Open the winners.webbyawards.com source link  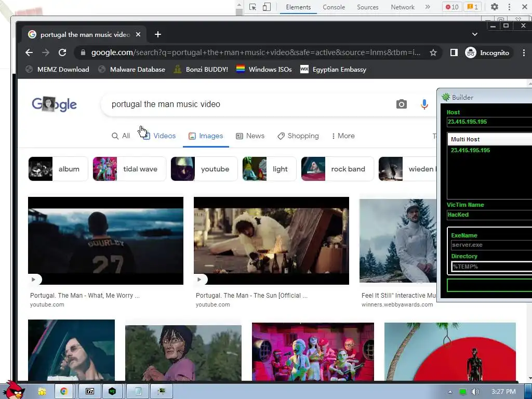pos(397,304)
